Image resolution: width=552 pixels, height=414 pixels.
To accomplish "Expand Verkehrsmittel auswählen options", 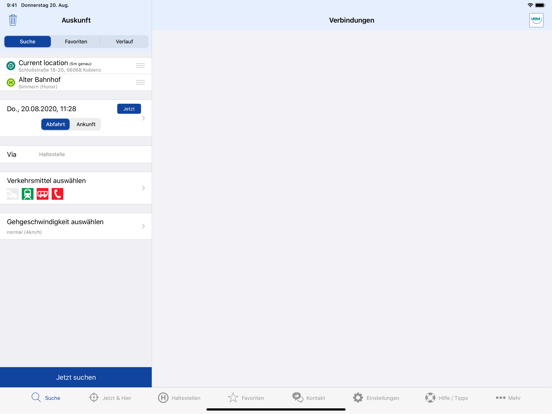I will coord(143,188).
